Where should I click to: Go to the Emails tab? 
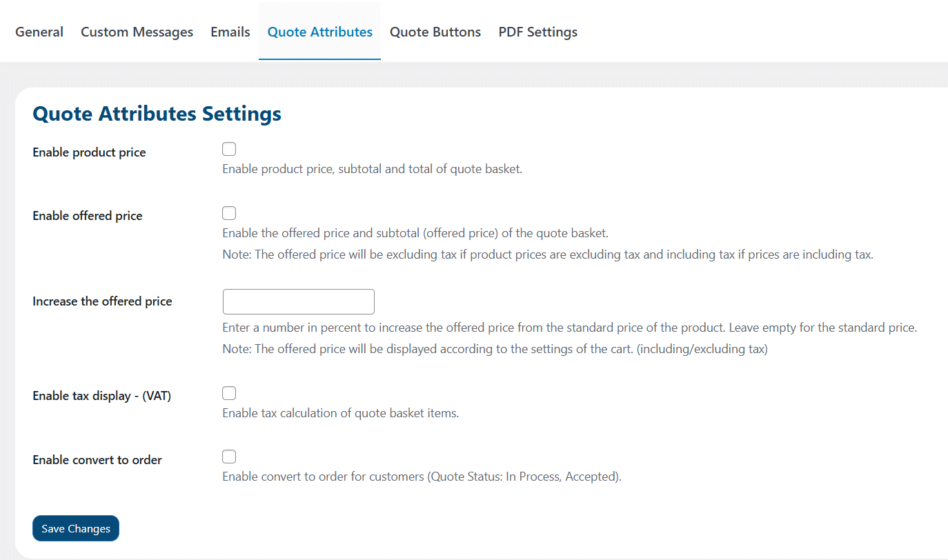pos(230,32)
